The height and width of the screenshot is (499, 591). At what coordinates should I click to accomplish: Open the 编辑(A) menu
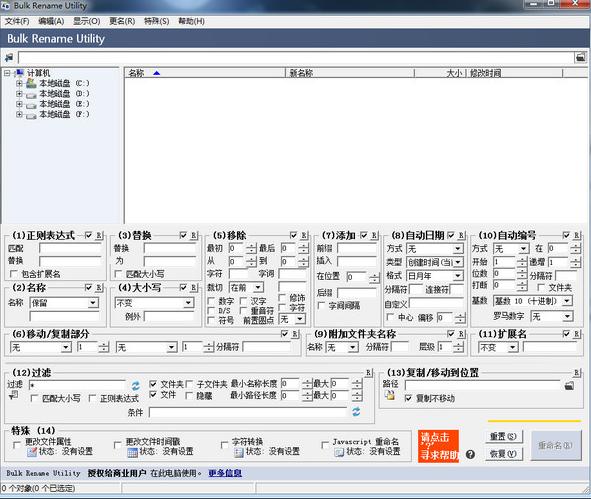pos(51,21)
